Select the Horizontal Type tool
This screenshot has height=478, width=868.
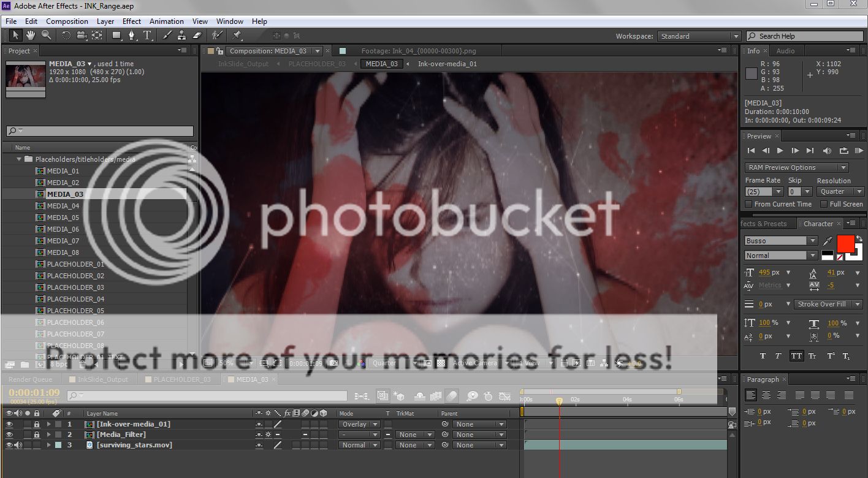point(147,36)
